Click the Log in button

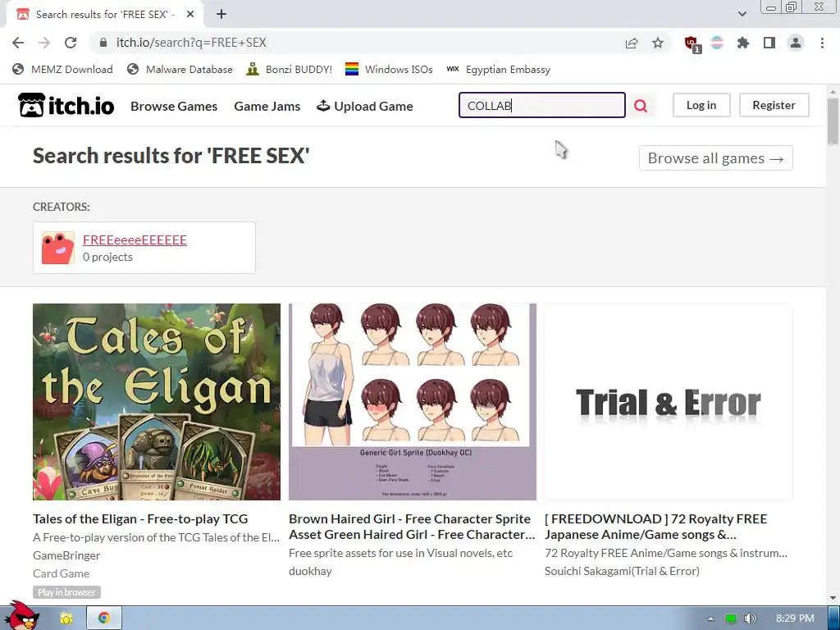click(x=701, y=105)
